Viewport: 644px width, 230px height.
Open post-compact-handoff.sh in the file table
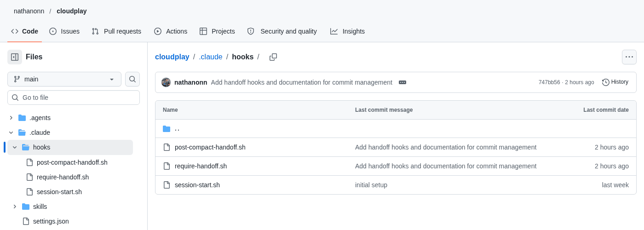coord(210,147)
